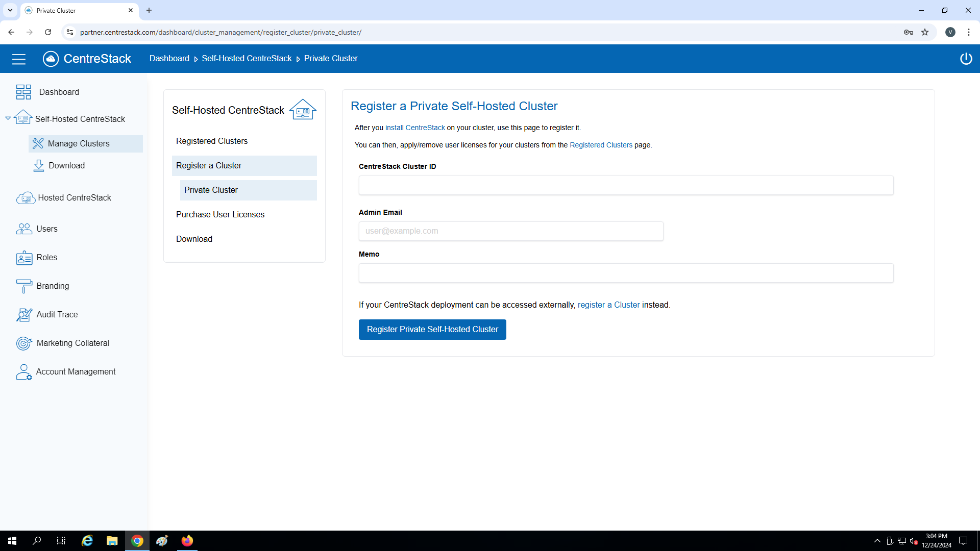
Task: Open Chrome three-dot menu
Action: coord(969,32)
